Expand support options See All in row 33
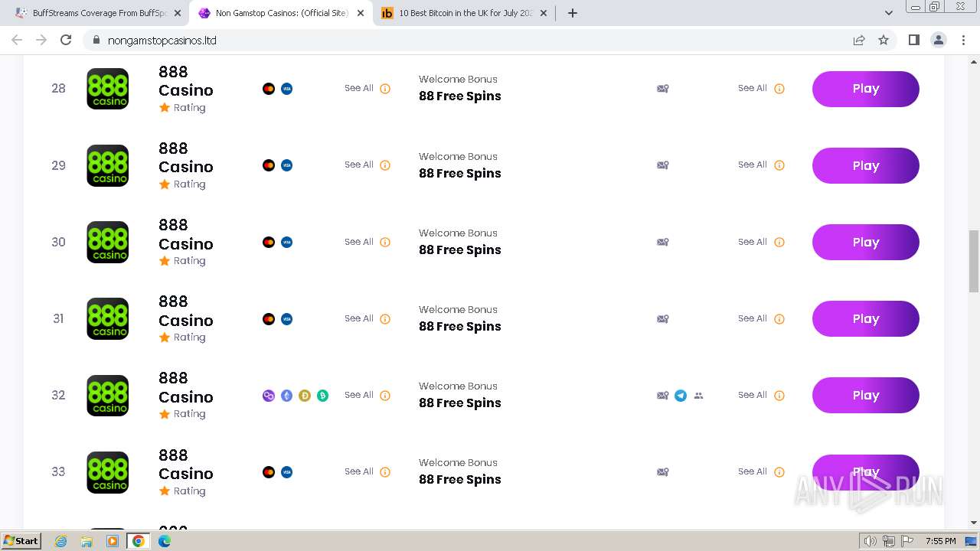The height and width of the screenshot is (551, 980). (753, 471)
